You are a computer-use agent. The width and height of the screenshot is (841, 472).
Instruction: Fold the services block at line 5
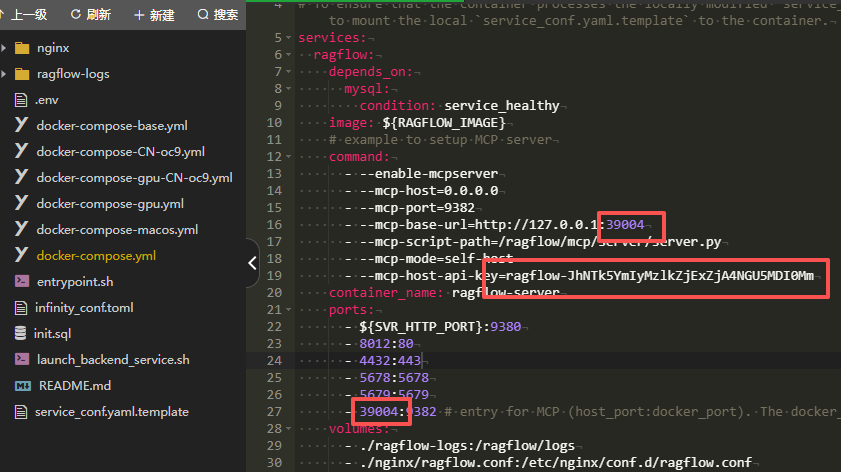point(291,38)
